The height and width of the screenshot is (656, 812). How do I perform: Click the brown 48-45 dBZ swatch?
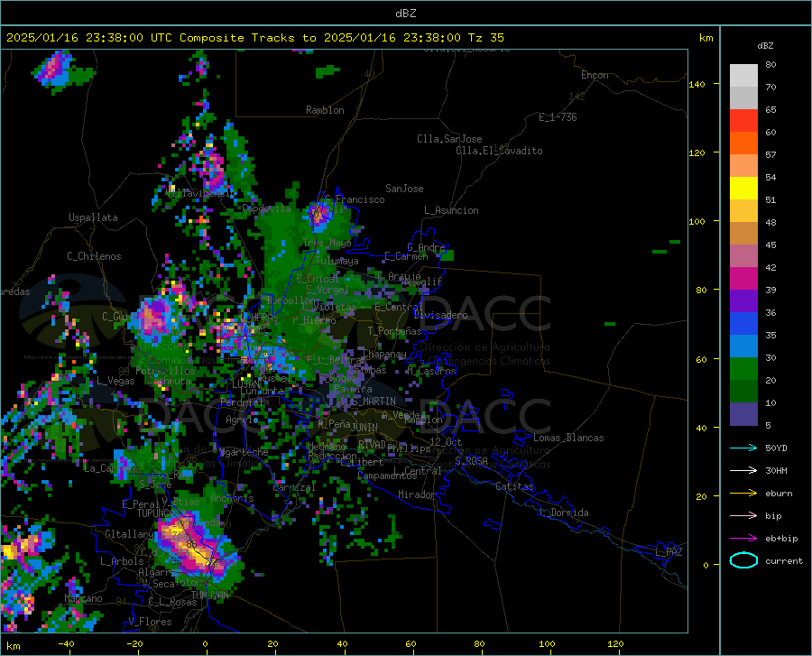tap(743, 233)
